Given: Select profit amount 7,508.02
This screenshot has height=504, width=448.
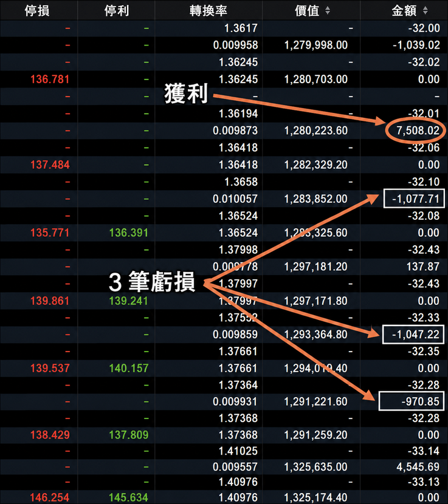Looking at the screenshot, I should click(418, 131).
